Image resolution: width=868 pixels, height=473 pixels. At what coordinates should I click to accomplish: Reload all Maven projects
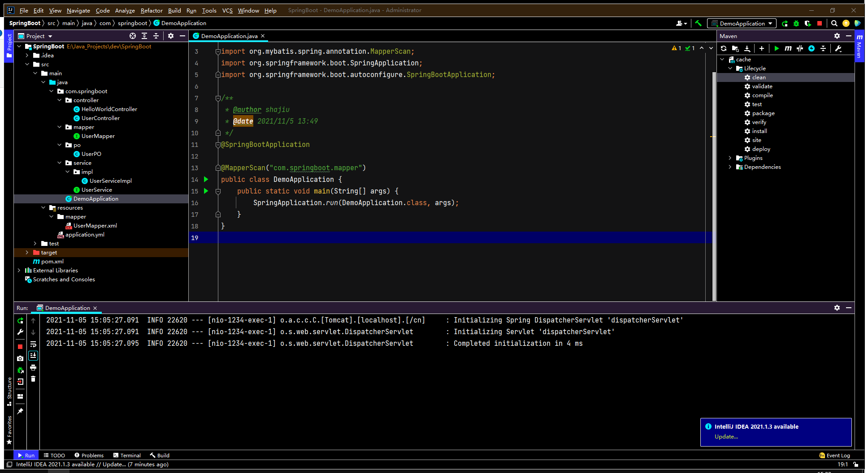point(724,48)
